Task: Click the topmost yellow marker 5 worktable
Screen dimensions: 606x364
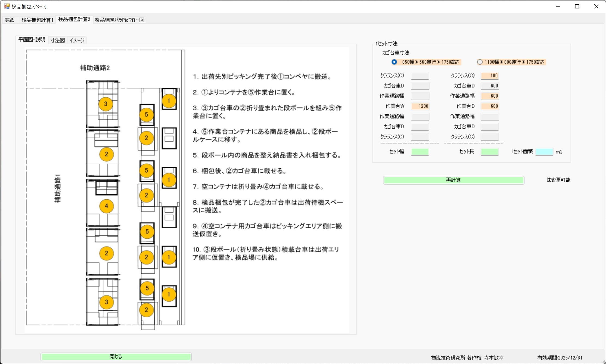Action: (147, 115)
